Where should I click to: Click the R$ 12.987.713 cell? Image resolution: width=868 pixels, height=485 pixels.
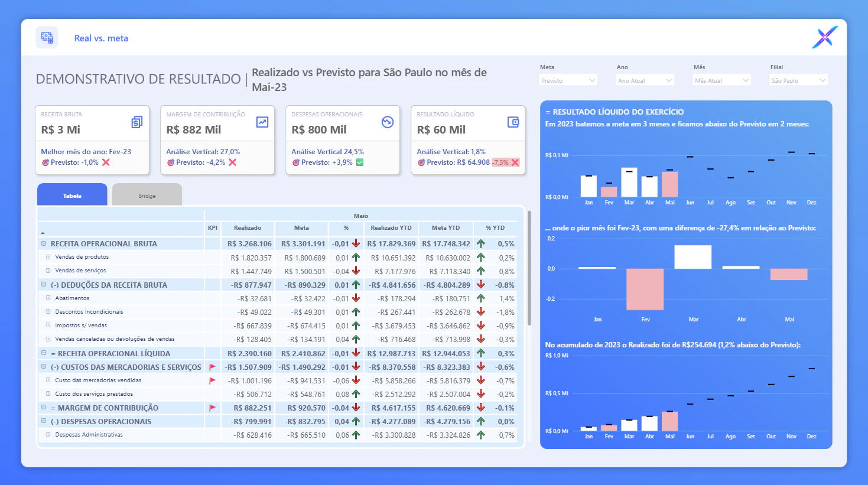point(391,354)
